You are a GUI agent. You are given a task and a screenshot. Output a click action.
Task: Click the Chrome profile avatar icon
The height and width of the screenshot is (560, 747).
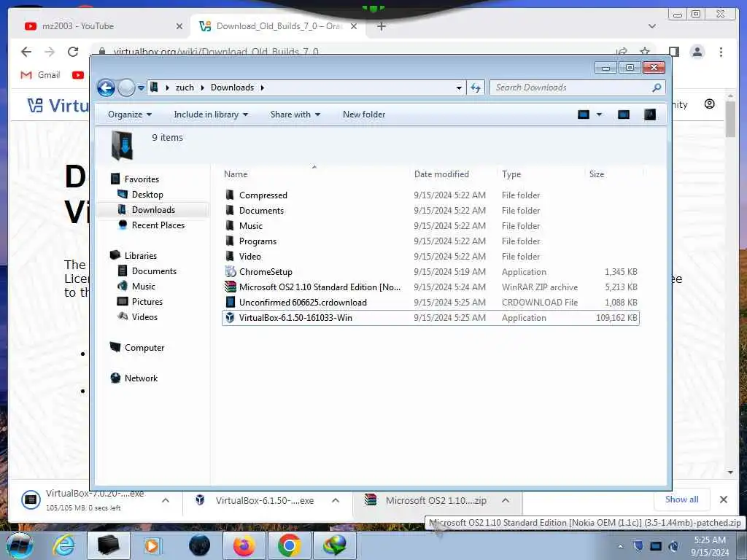(x=697, y=52)
